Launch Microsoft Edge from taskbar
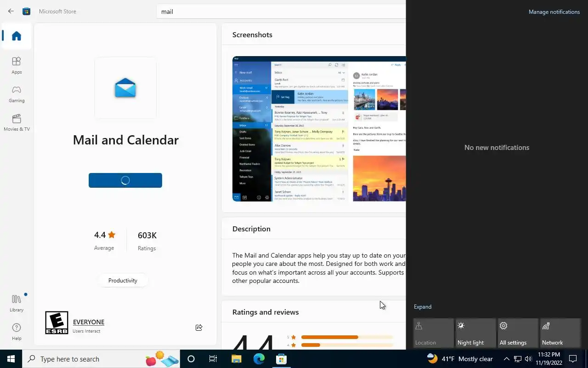The height and width of the screenshot is (368, 588). (x=259, y=359)
